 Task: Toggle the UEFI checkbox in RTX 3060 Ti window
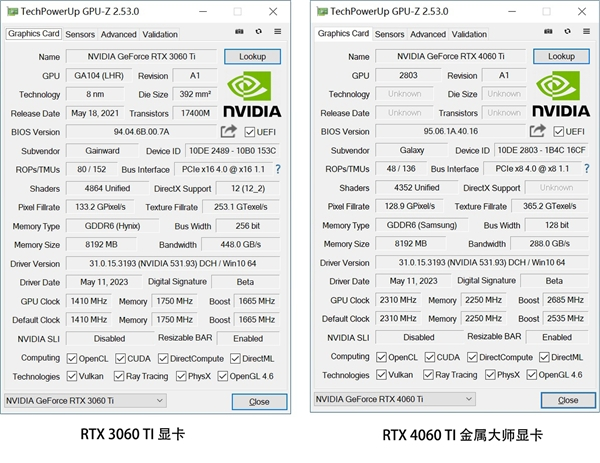coord(248,132)
